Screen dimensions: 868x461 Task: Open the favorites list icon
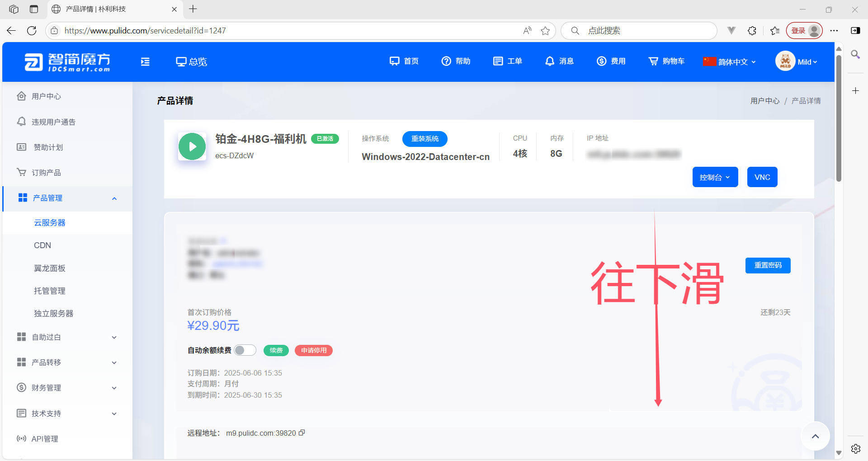point(775,31)
